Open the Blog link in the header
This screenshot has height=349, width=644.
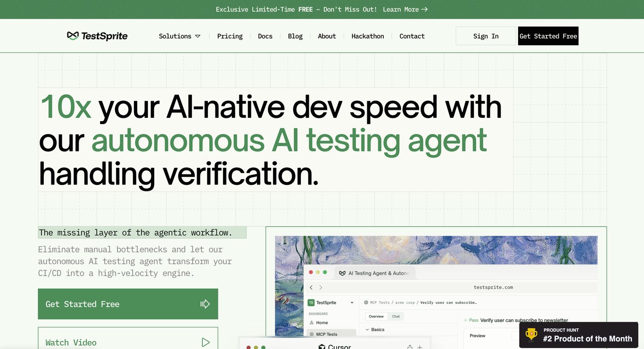tap(295, 36)
